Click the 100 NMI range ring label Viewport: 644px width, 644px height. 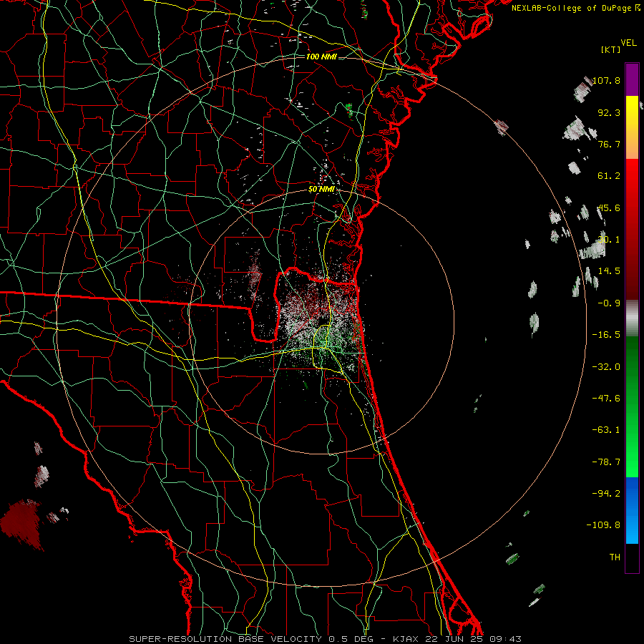point(321,57)
